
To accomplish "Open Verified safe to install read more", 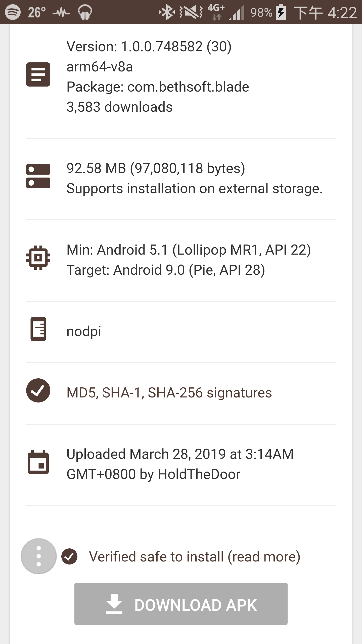I will [x=195, y=556].
